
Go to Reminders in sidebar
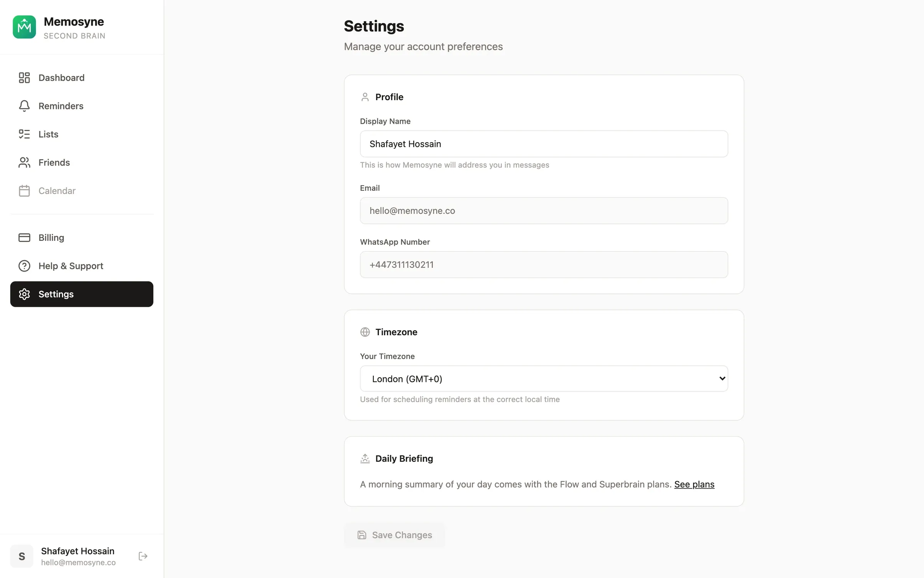click(x=82, y=106)
